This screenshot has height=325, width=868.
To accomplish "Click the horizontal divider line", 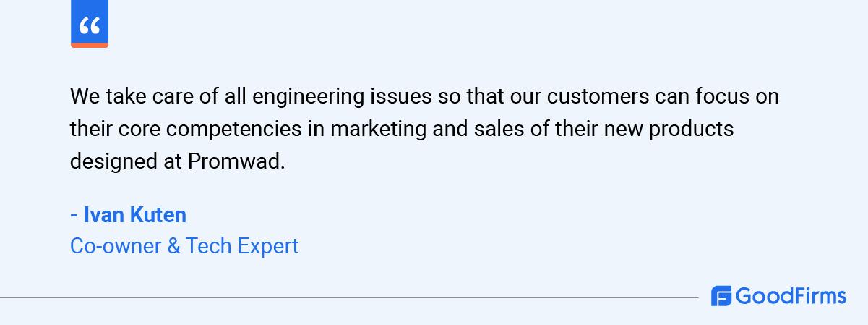I will [349, 297].
